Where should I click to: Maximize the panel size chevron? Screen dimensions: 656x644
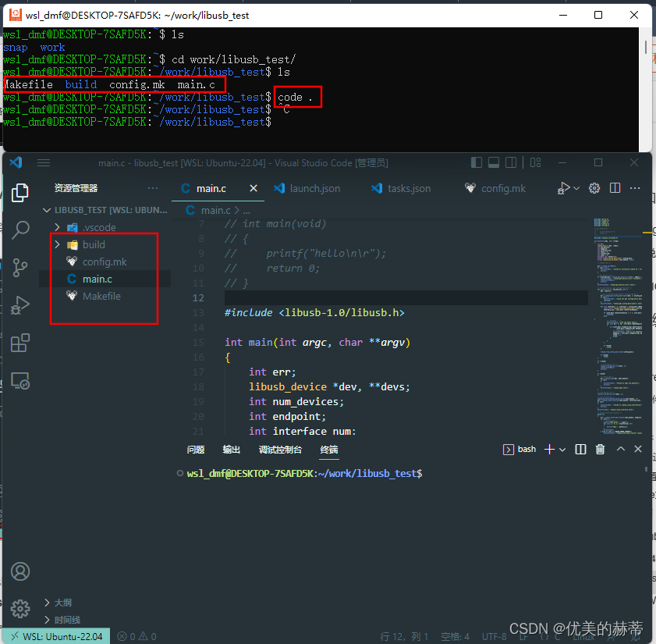(621, 449)
